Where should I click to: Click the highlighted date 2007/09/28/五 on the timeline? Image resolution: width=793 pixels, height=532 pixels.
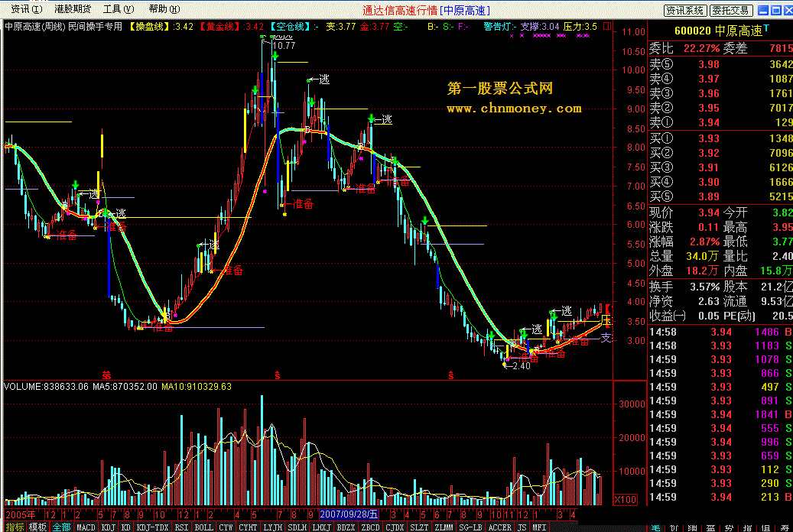349,514
